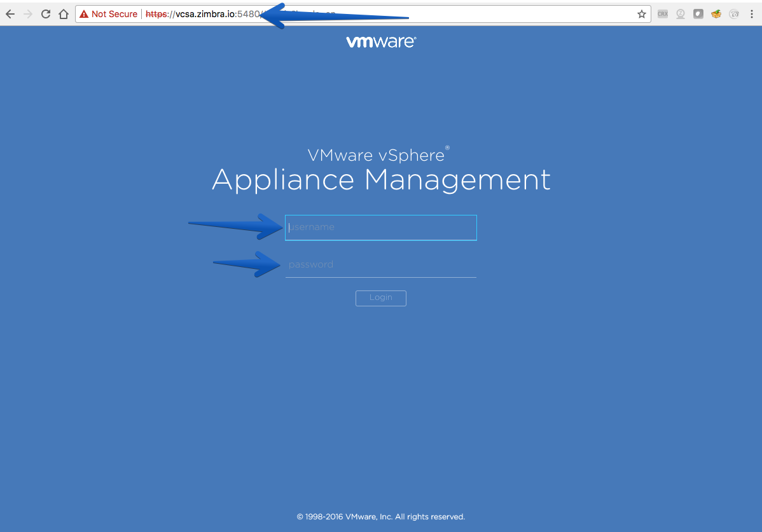The width and height of the screenshot is (762, 532).
Task: Click the browser forward arrow
Action: tap(28, 14)
